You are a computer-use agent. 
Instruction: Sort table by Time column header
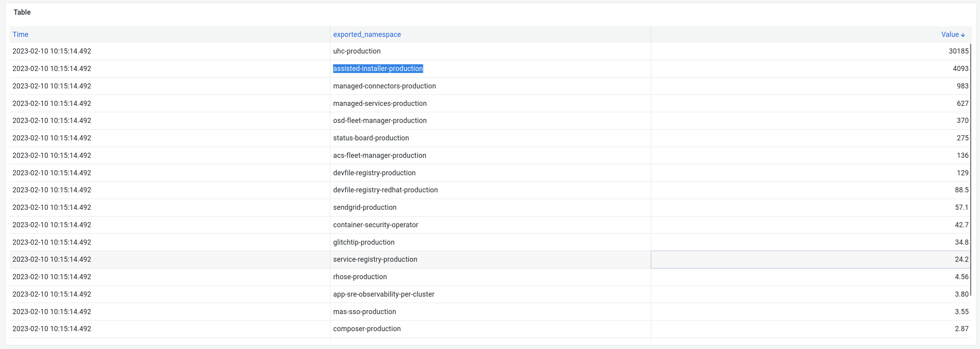tap(20, 35)
